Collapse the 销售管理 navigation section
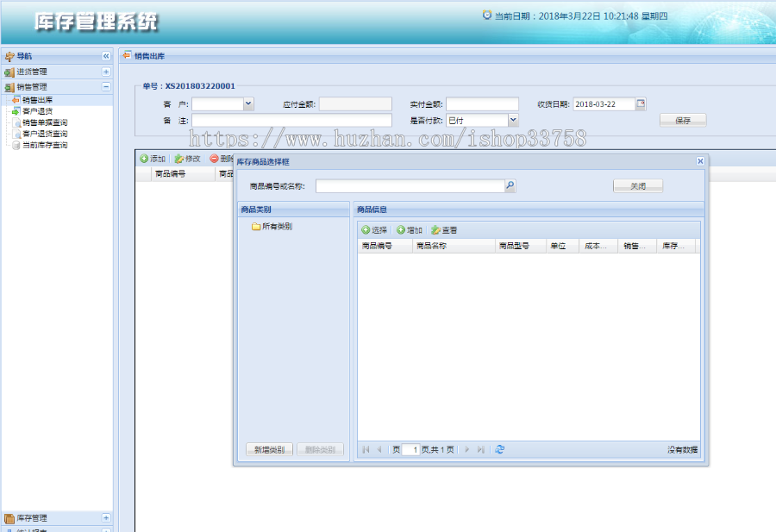Screen dimensions: 776x532 point(107,86)
